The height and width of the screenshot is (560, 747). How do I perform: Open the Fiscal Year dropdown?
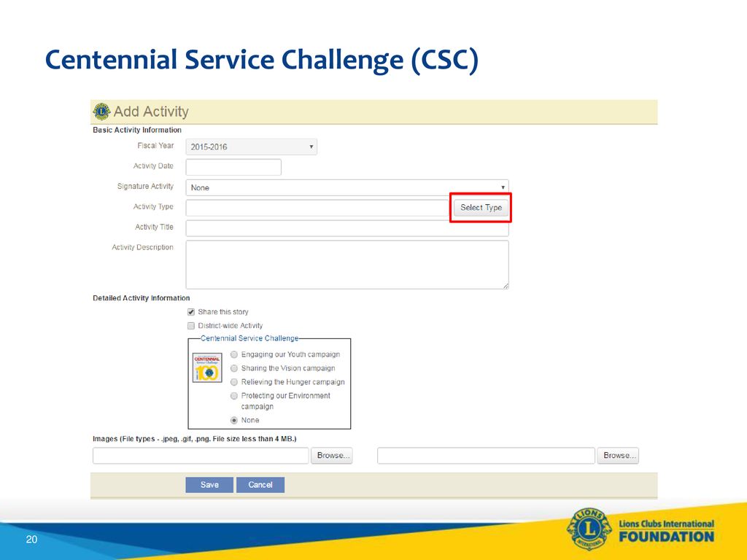pos(251,147)
